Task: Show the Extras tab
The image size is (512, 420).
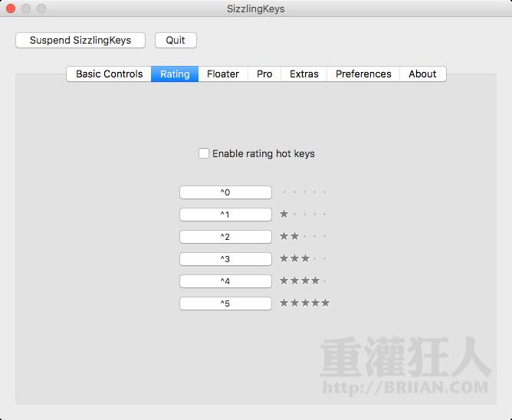Action: coord(304,74)
